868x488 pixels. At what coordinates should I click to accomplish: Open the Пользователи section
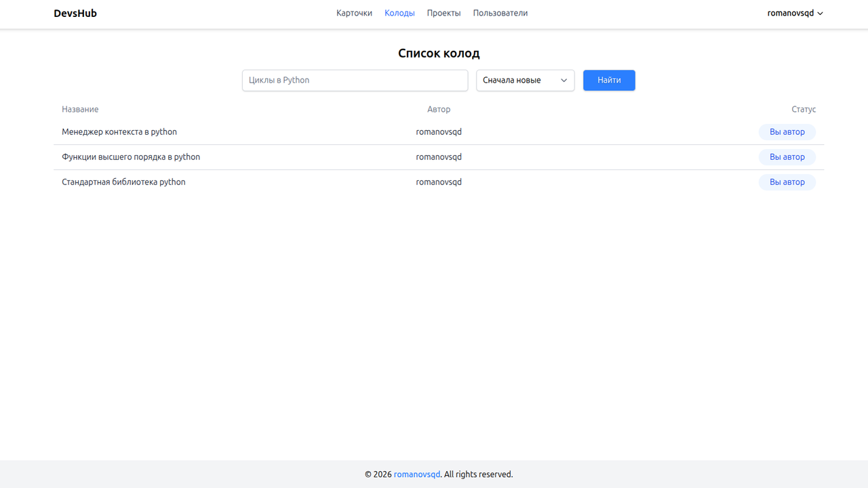[500, 13]
